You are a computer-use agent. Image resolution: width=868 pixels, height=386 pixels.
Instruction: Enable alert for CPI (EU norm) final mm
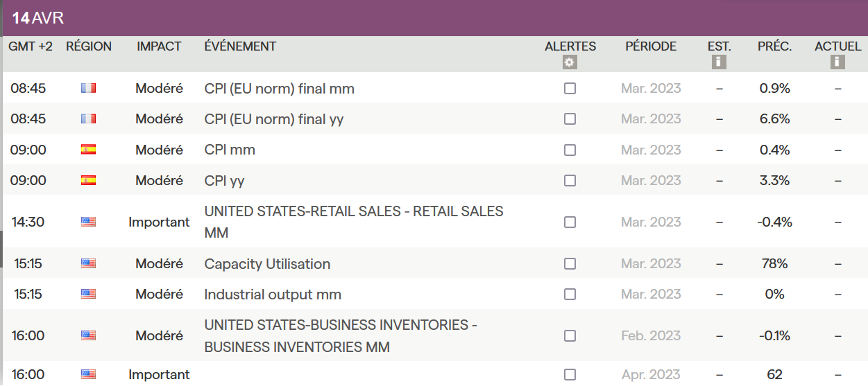[x=570, y=89]
